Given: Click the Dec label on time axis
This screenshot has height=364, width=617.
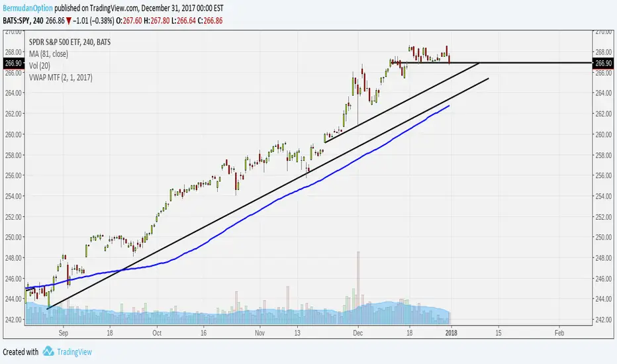Looking at the screenshot, I should [357, 333].
